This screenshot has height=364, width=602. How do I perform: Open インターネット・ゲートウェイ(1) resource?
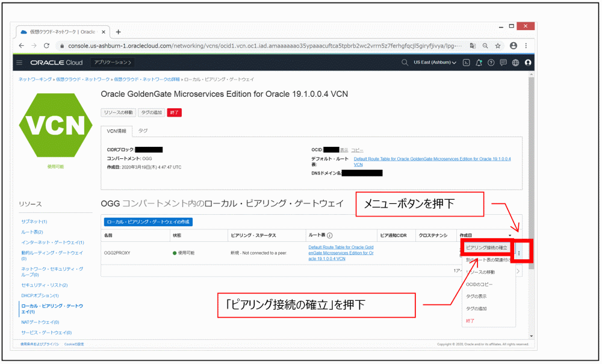pos(52,242)
